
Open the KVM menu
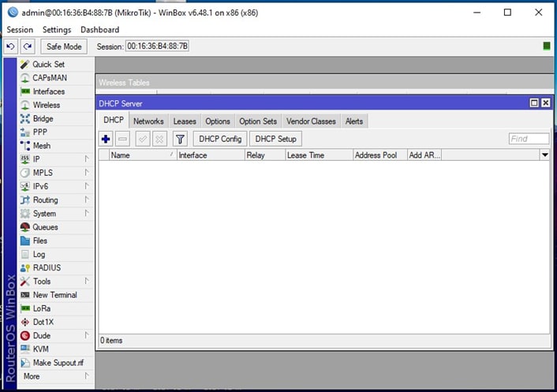point(40,349)
